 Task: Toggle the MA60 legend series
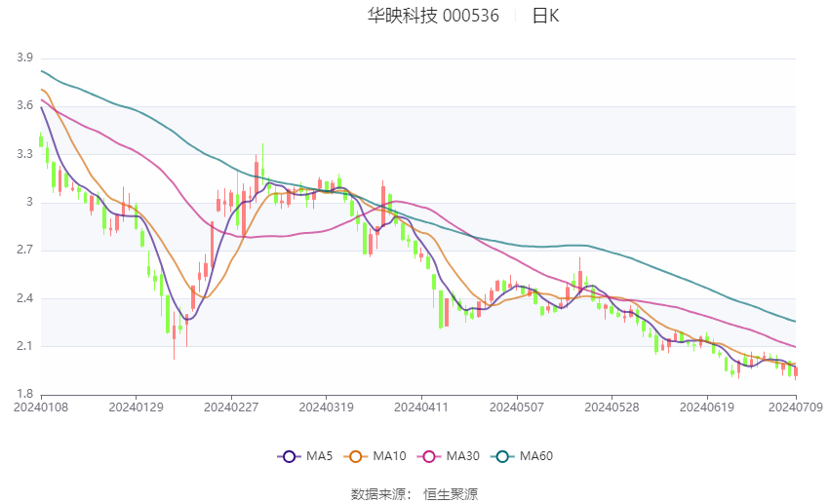(x=522, y=456)
